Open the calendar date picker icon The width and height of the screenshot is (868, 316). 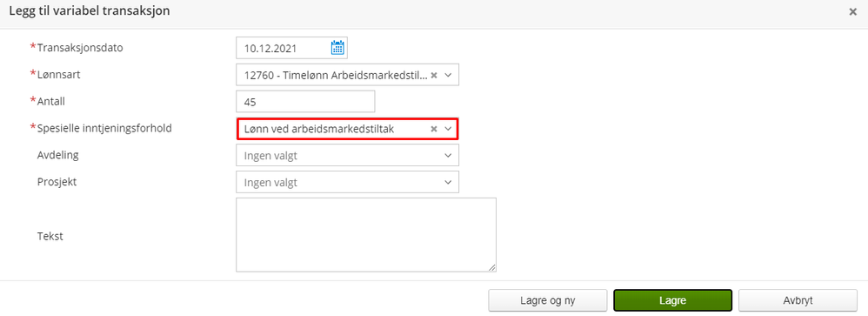[337, 48]
